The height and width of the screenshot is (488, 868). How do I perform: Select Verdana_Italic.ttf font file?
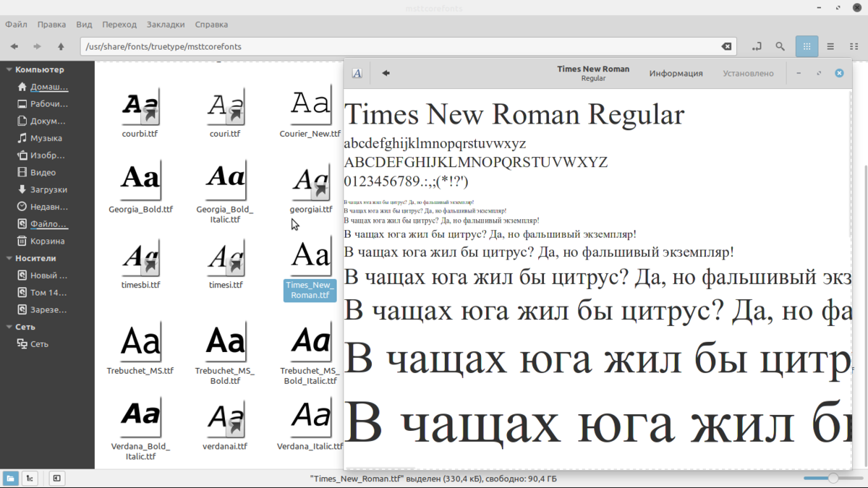pyautogui.click(x=310, y=425)
